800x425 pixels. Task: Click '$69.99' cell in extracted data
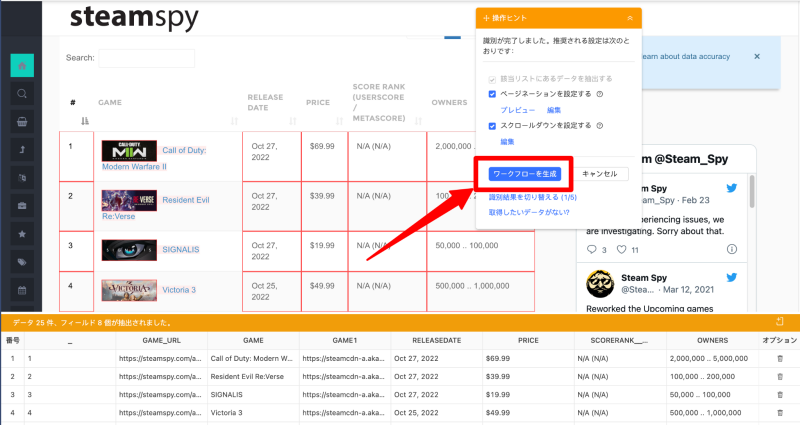tap(528, 359)
